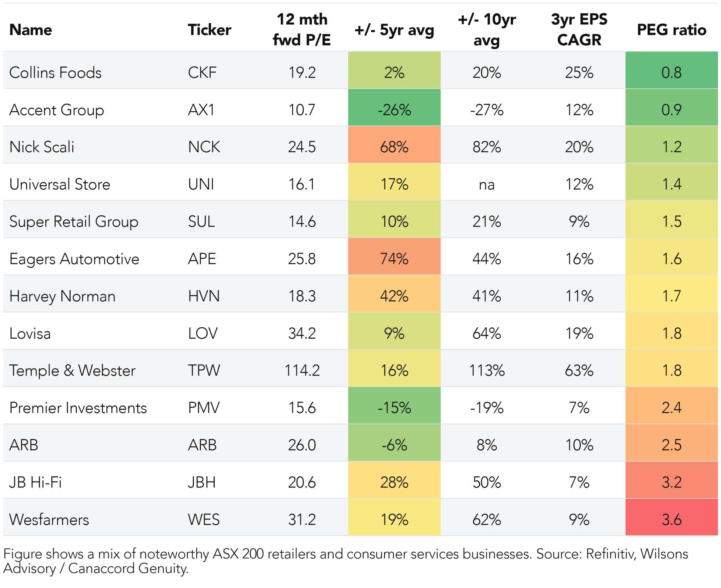Click the Temple & Webster company name
Screen dimensions: 721x588
(73, 371)
